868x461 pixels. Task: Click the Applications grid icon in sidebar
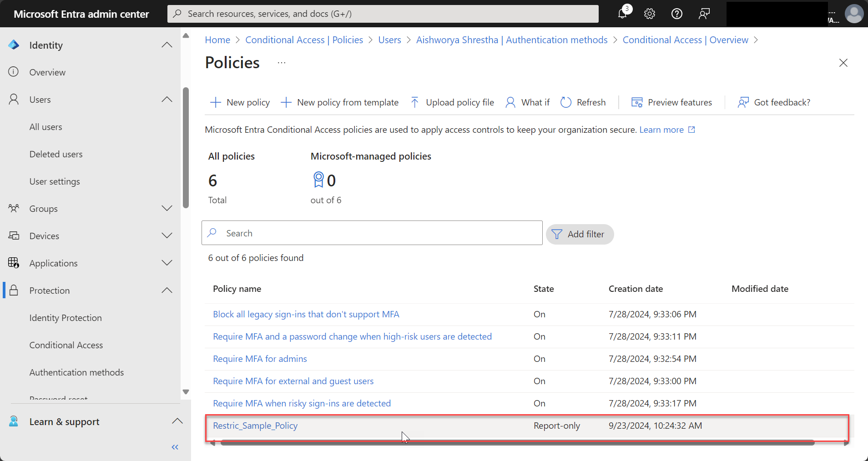[x=14, y=263]
